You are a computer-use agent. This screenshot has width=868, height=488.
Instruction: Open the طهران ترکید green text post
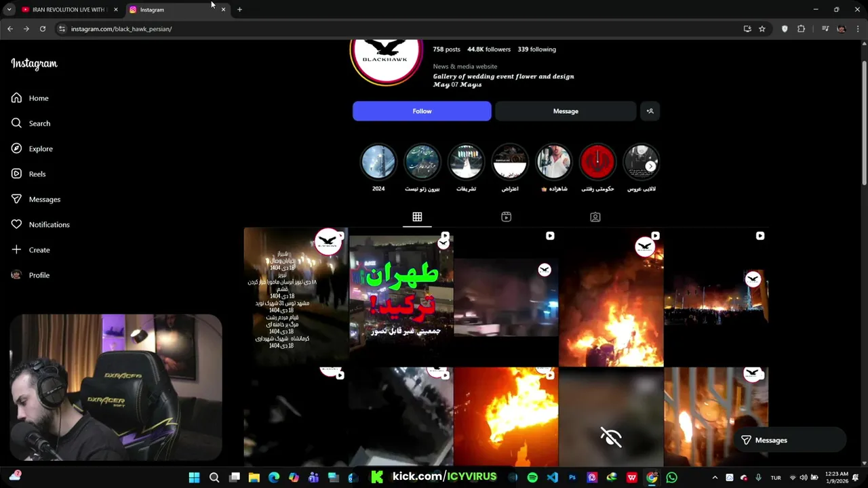401,297
